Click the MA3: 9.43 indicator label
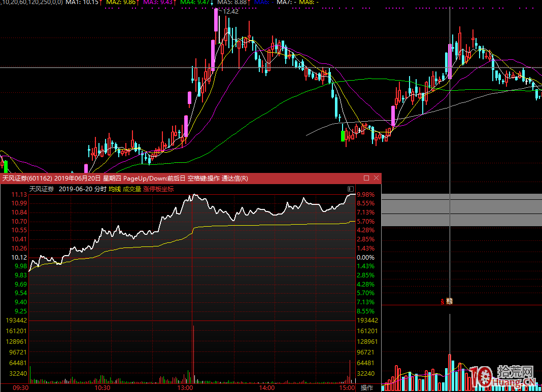Image resolution: width=542 pixels, height=392 pixels. (x=158, y=3)
